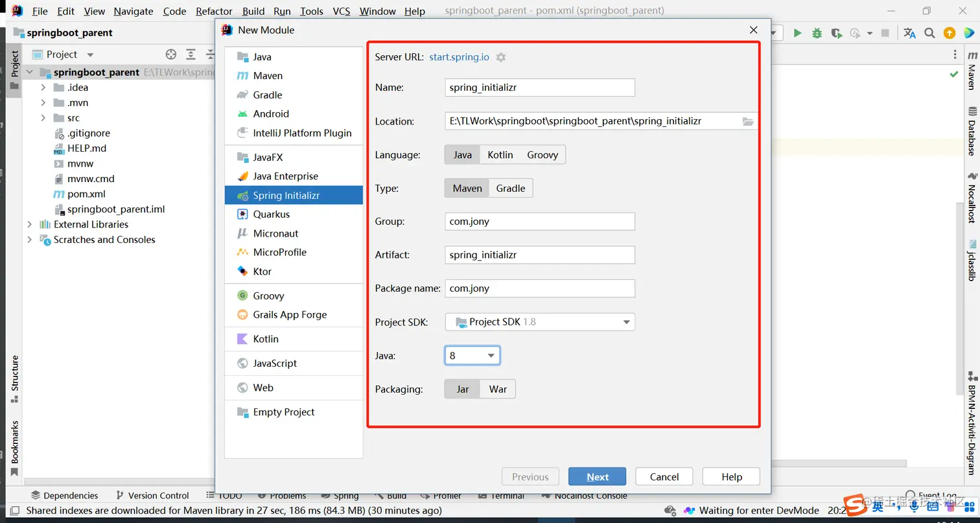Open the Refactor menu
980x523 pixels.
point(214,11)
